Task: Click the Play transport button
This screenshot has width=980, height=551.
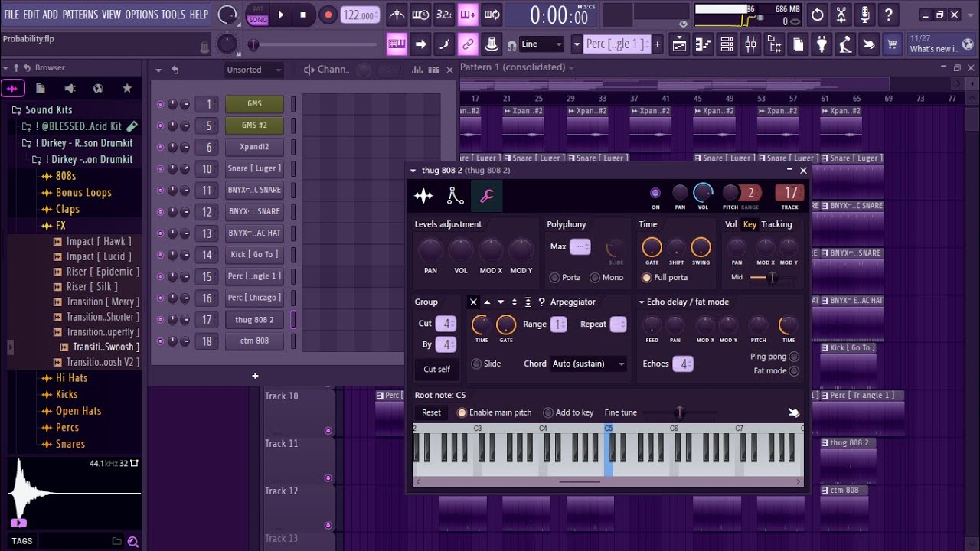Action: pos(280,15)
